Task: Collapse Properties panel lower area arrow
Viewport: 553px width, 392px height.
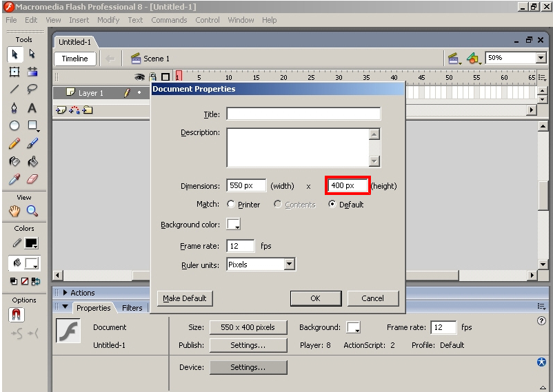Action: tap(543, 388)
